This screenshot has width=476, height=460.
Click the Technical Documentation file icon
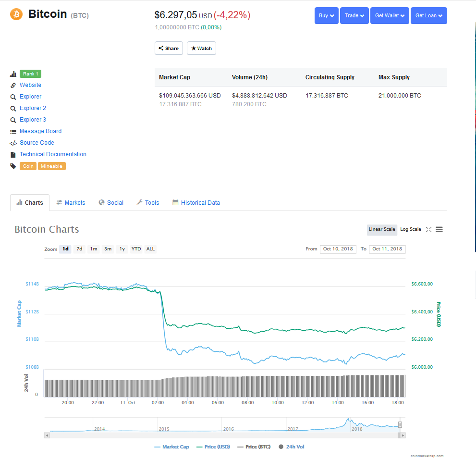tap(13, 155)
